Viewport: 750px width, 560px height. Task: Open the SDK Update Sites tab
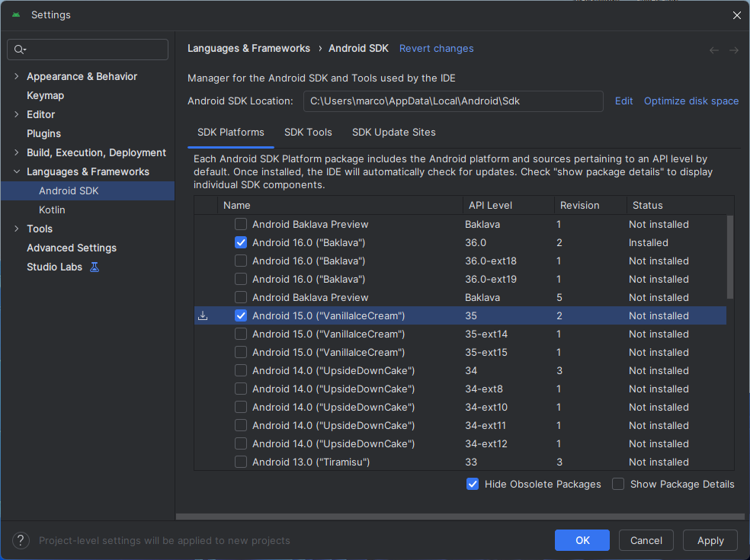pyautogui.click(x=393, y=132)
